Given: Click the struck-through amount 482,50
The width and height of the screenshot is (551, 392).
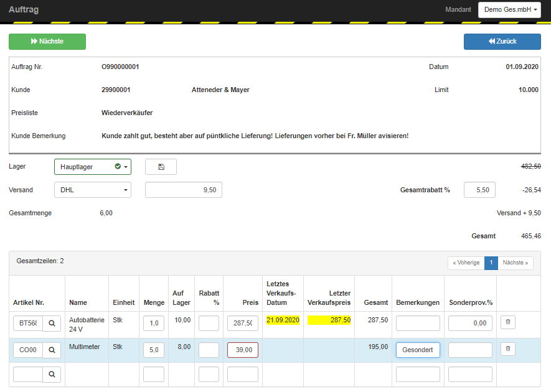Looking at the screenshot, I should coord(531,166).
